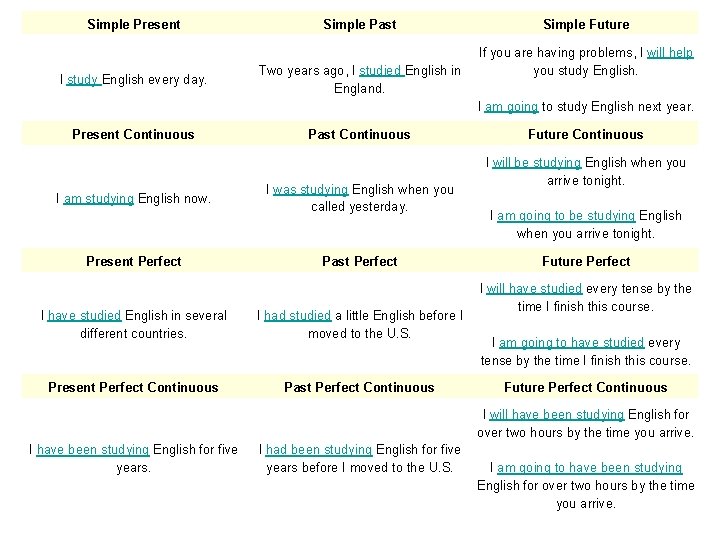
Task: Click the 'will be studying' link
Action: (537, 163)
